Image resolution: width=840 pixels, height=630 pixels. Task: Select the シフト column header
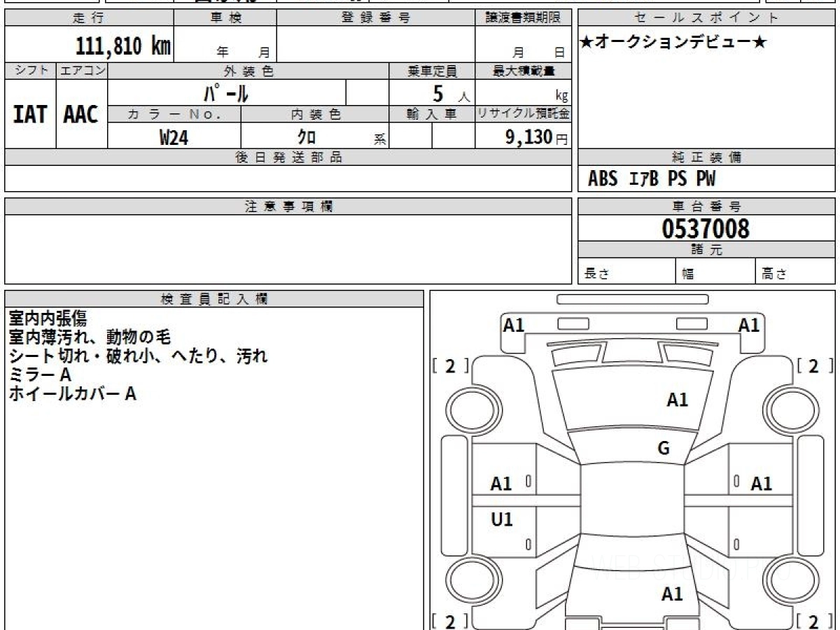30,71
